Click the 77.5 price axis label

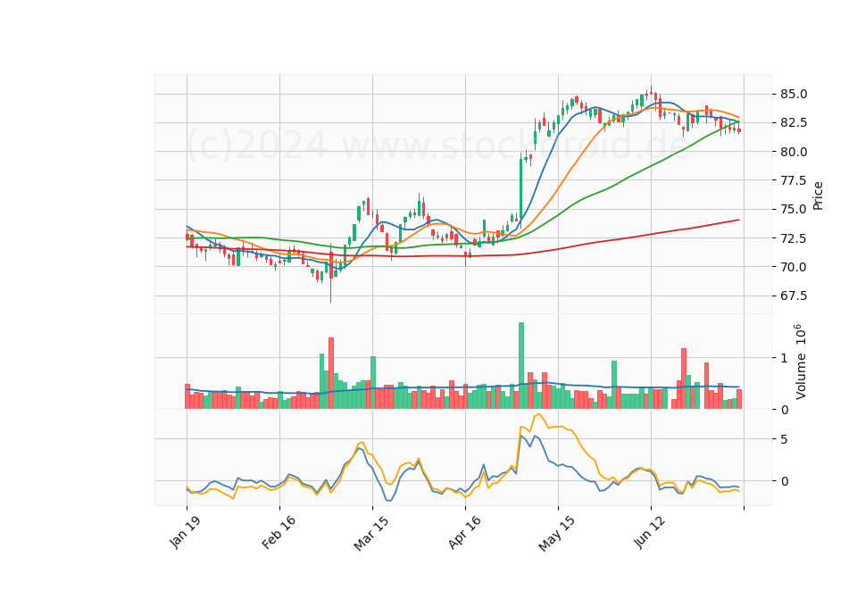pos(793,180)
